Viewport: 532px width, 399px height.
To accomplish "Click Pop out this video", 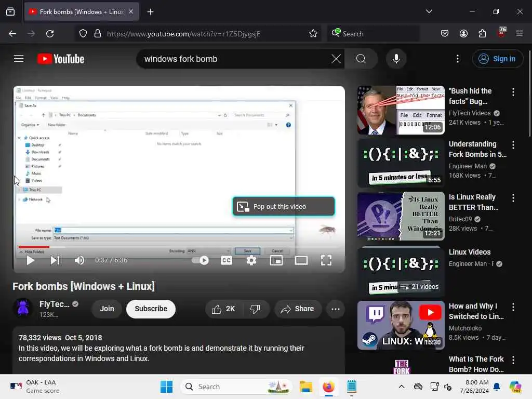I will (284, 206).
